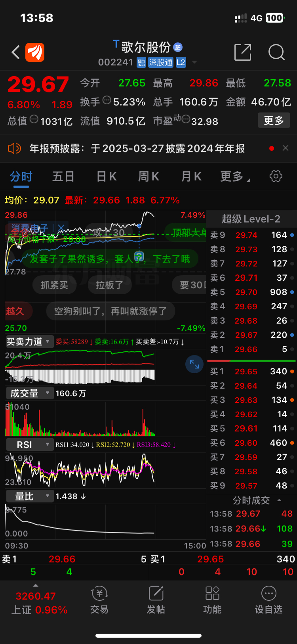The height and width of the screenshot is (644, 297).
Task: Select the 买1 29.65 order row
Action: click(x=251, y=372)
